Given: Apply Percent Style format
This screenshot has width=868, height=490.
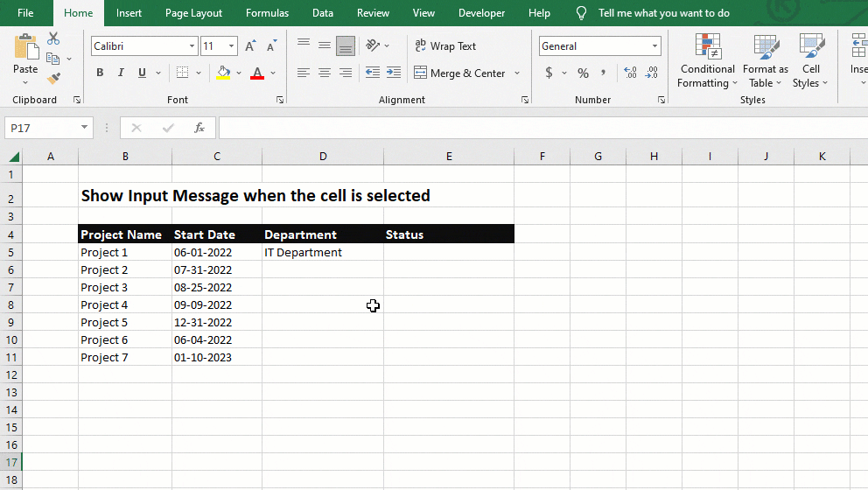Looking at the screenshot, I should pyautogui.click(x=583, y=73).
